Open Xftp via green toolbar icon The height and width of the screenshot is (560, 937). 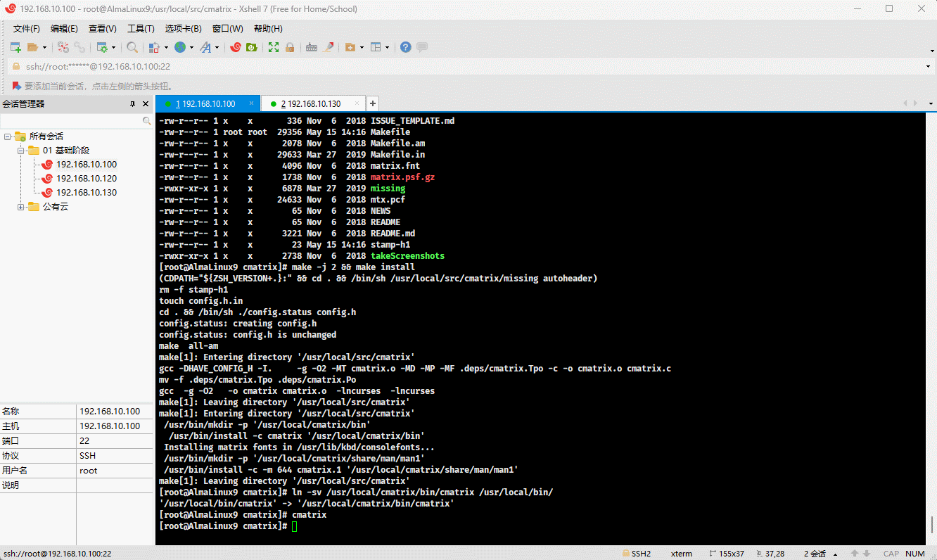click(x=251, y=47)
